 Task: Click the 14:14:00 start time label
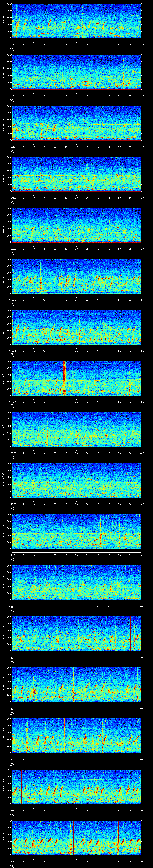click(x=12, y=708)
